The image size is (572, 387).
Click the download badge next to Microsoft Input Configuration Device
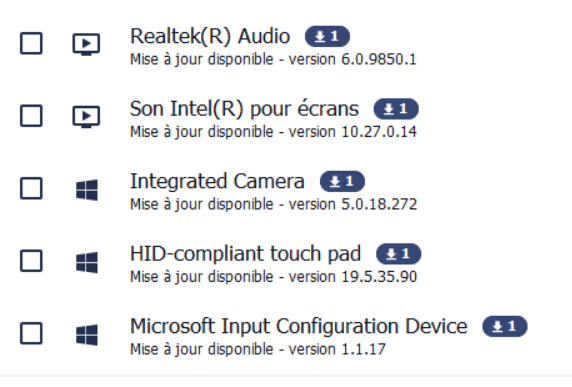505,326
